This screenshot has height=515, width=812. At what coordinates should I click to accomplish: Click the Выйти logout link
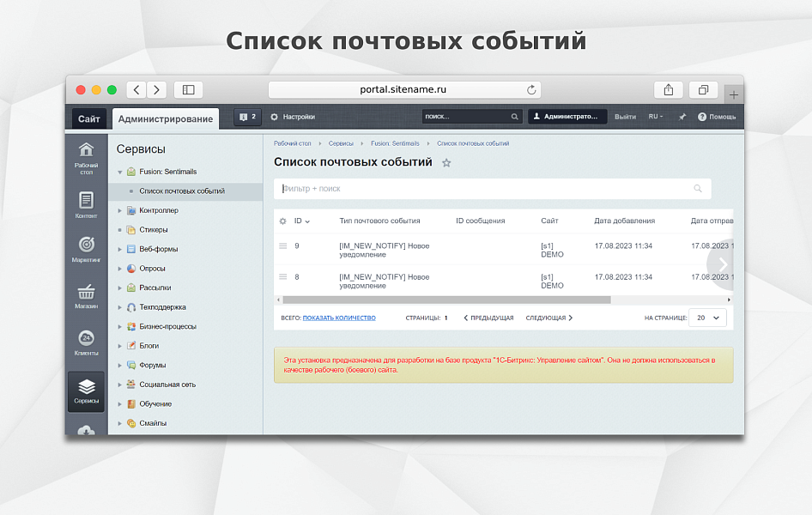coord(625,117)
